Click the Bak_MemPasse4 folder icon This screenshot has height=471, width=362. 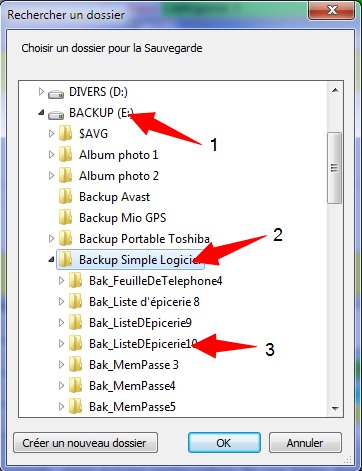coord(76,386)
